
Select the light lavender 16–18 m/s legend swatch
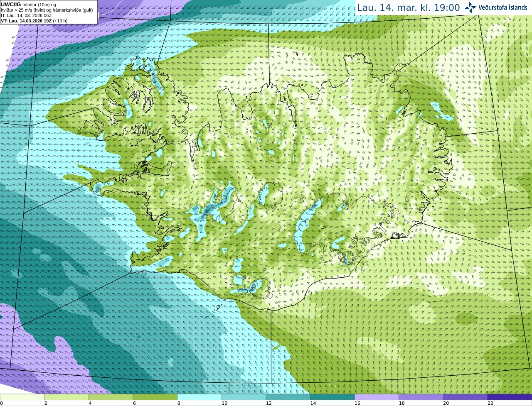(x=377, y=397)
